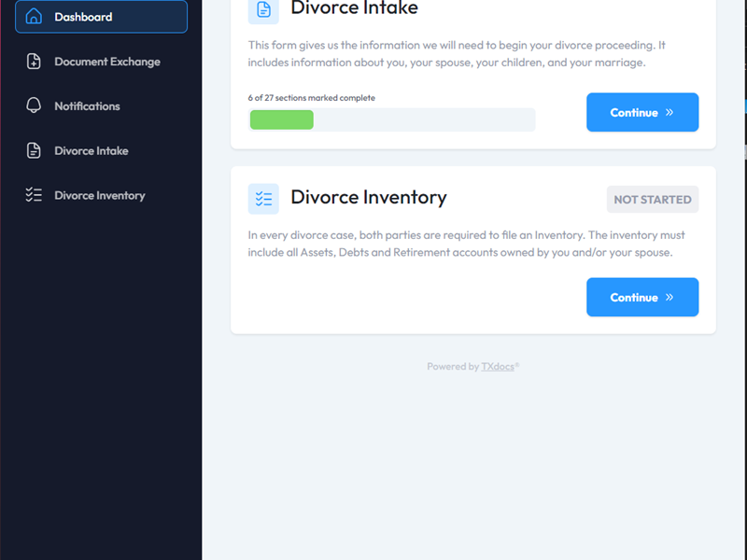
Task: Click the Divorce Inventory card heading text
Action: (369, 198)
